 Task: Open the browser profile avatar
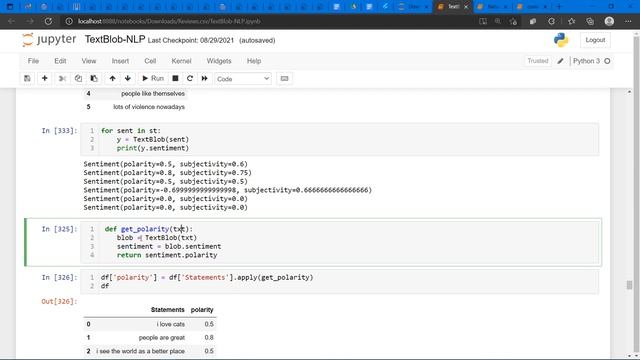(x=609, y=21)
